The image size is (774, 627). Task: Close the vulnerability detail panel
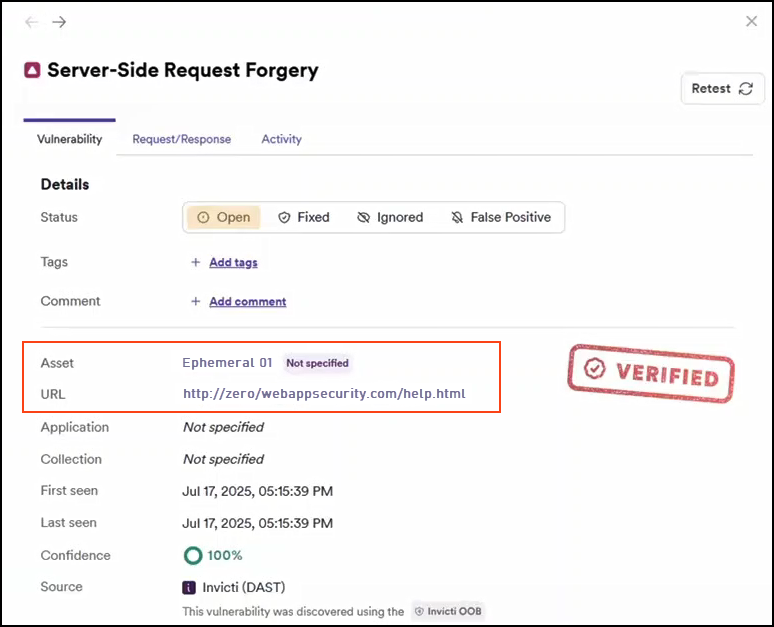751,21
